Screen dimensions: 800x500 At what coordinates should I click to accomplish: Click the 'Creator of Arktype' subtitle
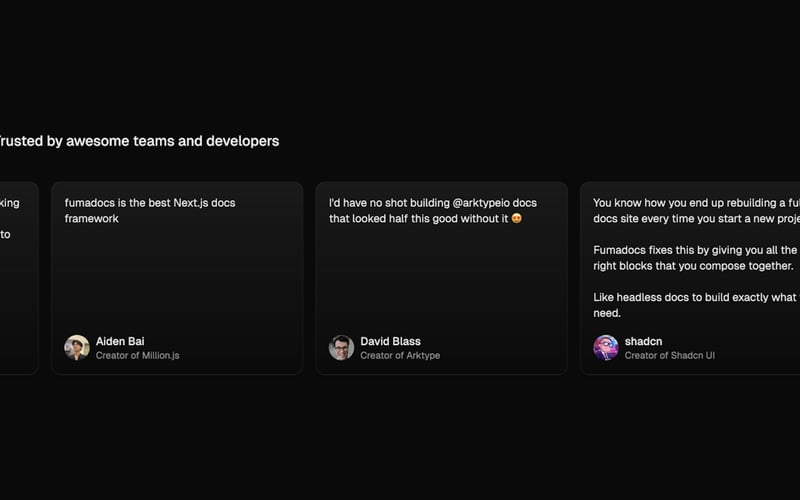400,355
